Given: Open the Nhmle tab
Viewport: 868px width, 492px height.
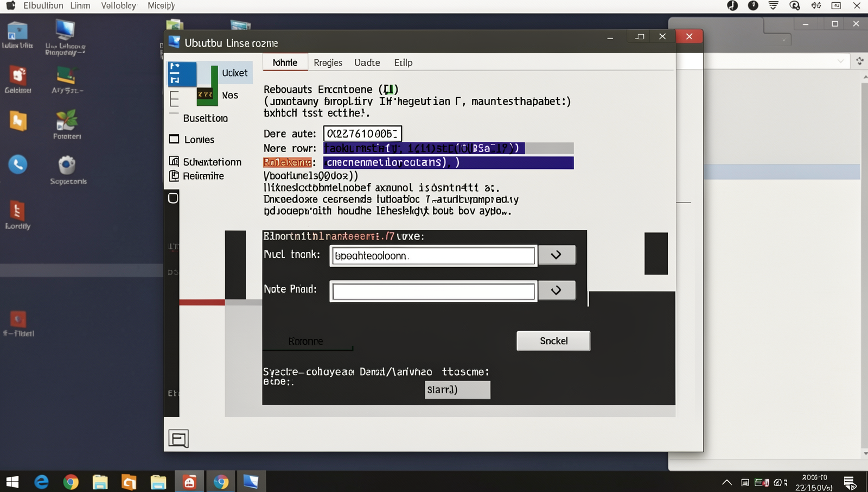Looking at the screenshot, I should coord(285,62).
